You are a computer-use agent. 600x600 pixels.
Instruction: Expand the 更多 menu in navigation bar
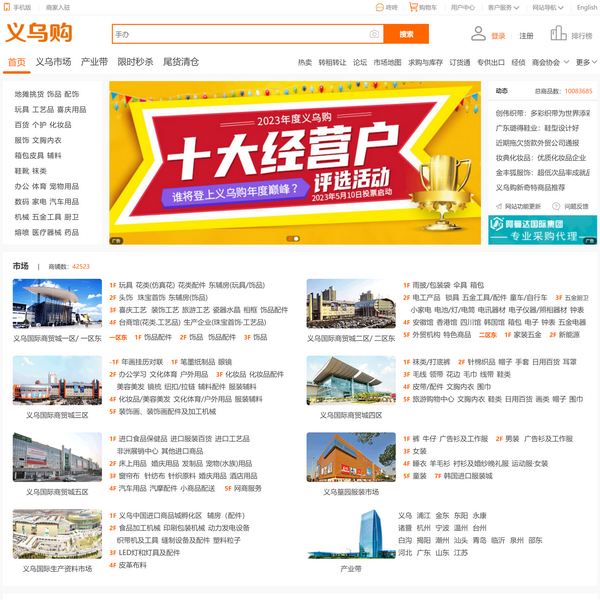pyautogui.click(x=584, y=62)
